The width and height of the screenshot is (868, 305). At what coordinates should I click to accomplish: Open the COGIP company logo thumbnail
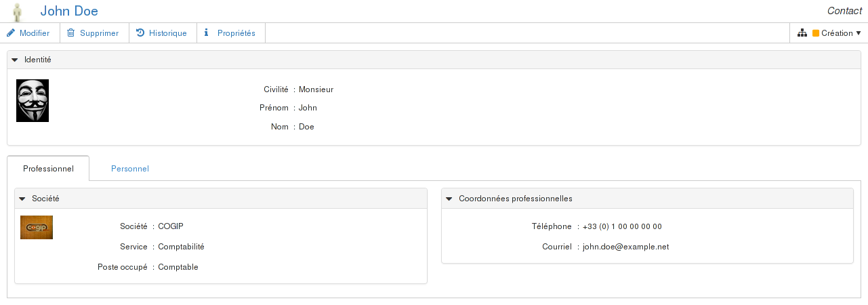point(37,228)
